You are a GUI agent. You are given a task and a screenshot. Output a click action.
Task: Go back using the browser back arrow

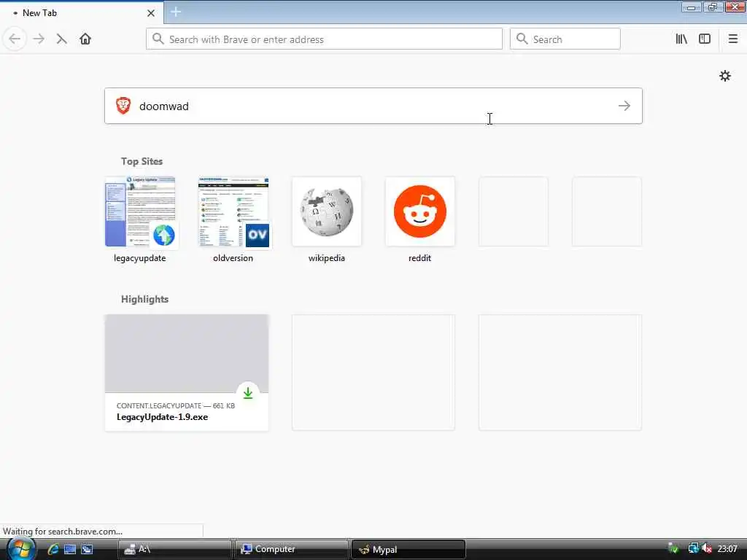pyautogui.click(x=15, y=39)
